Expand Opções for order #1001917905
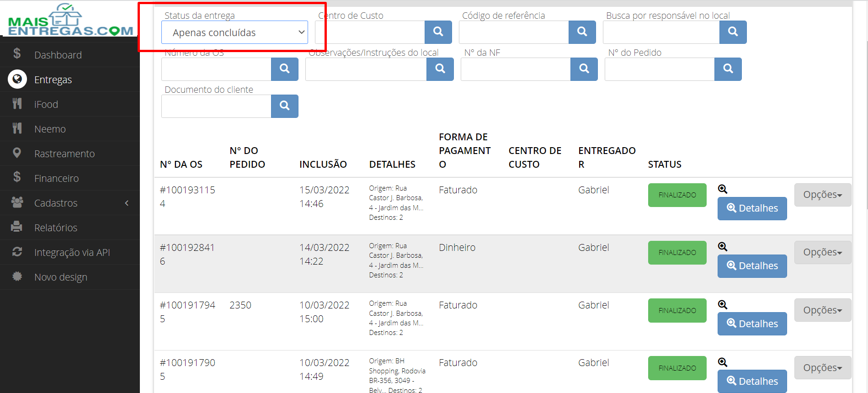 [823, 367]
